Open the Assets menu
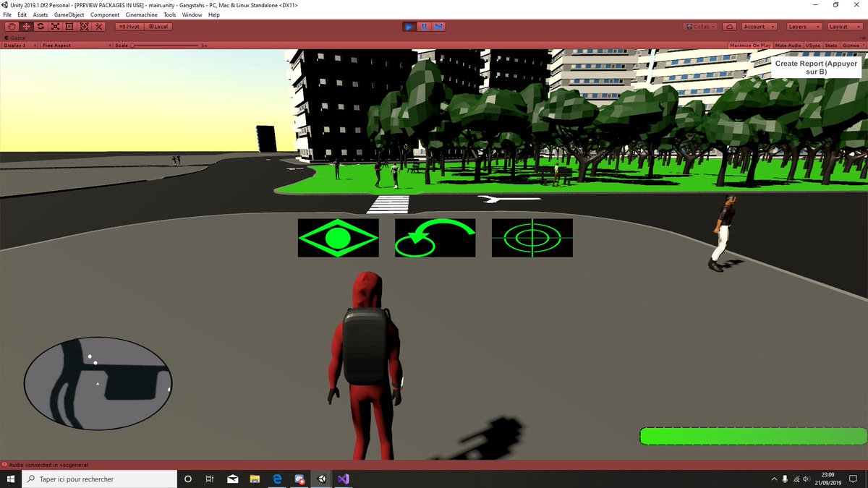Screen dimensions: 868x488 pos(41,14)
